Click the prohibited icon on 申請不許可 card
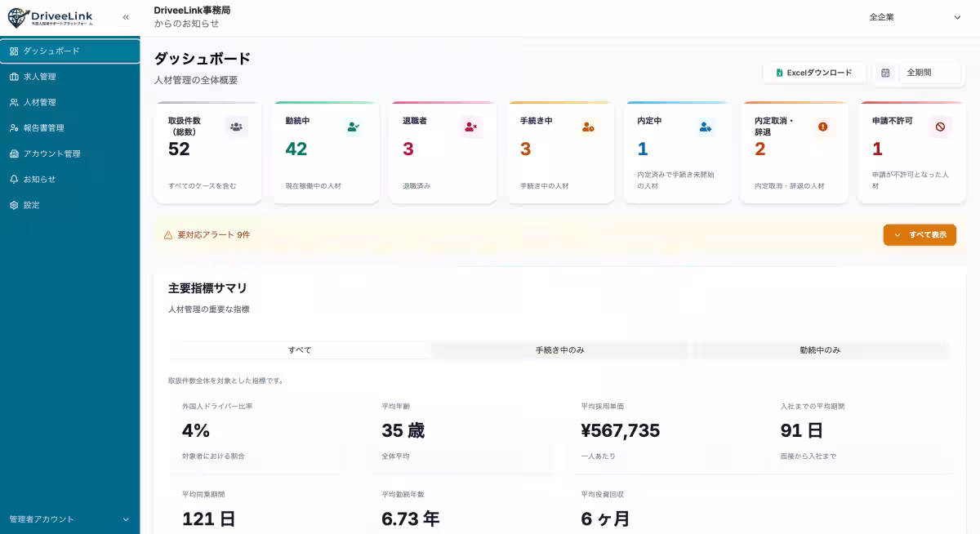Viewport: 980px width, 534px height. pyautogui.click(x=940, y=127)
